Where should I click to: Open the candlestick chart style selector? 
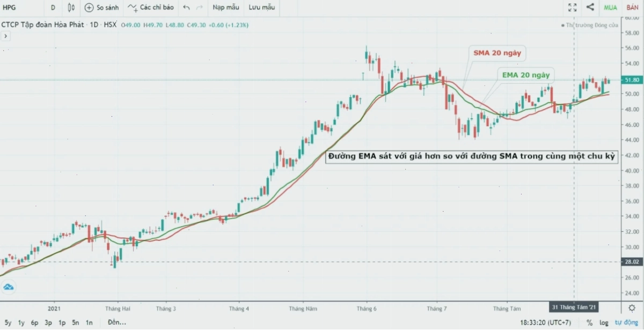[x=71, y=8]
